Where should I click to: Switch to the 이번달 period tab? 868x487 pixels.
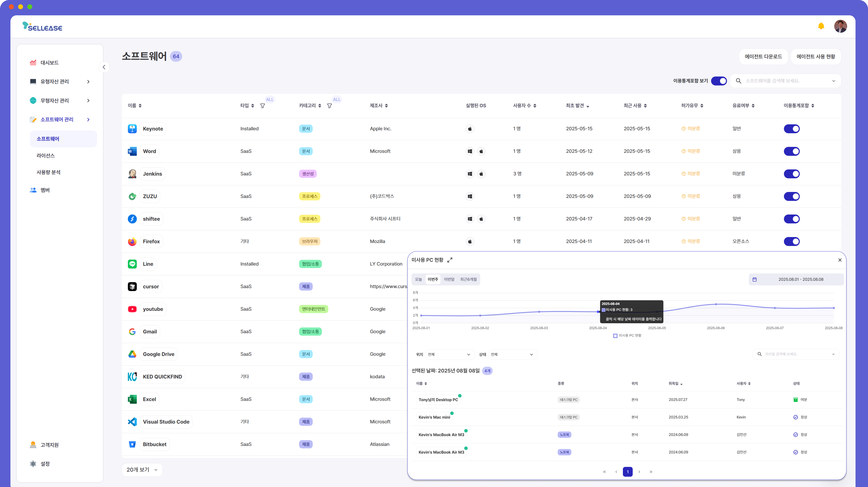click(449, 279)
